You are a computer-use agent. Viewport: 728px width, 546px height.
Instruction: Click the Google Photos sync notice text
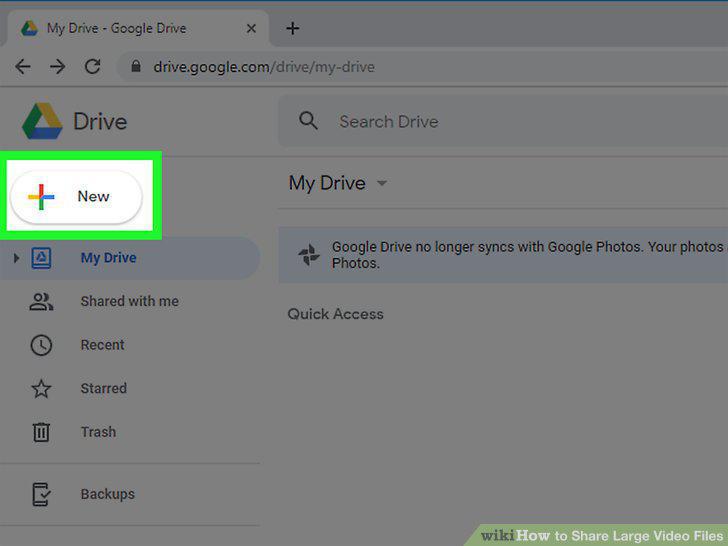point(529,255)
